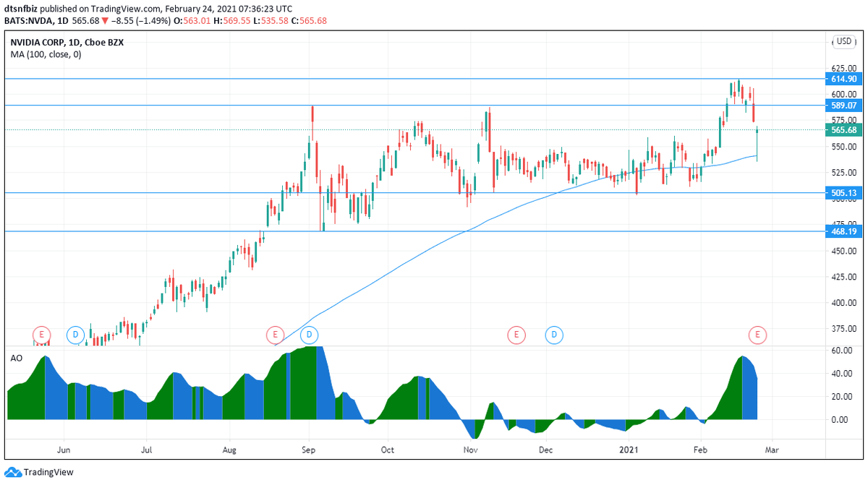Viewport: 868px width, 485px height.
Task: Select the dividend D marker near December
Action: (554, 335)
